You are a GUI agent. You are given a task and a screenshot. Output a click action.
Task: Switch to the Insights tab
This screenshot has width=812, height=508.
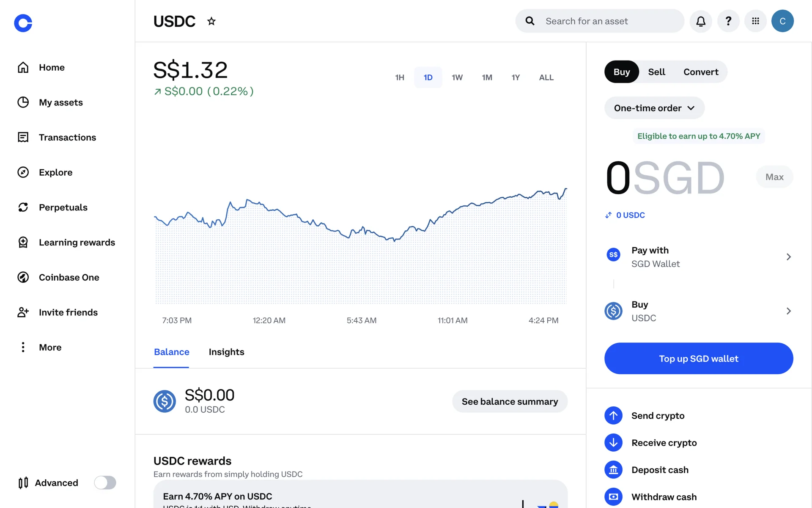point(226,352)
